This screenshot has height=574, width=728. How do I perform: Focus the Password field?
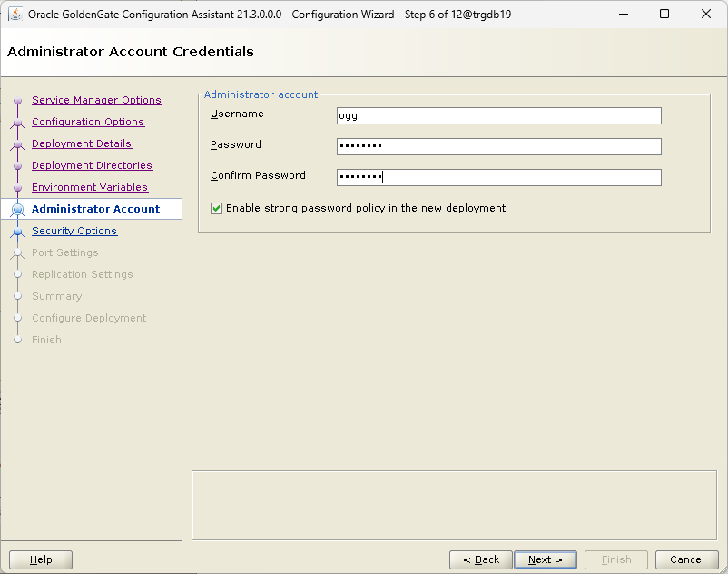click(x=498, y=146)
